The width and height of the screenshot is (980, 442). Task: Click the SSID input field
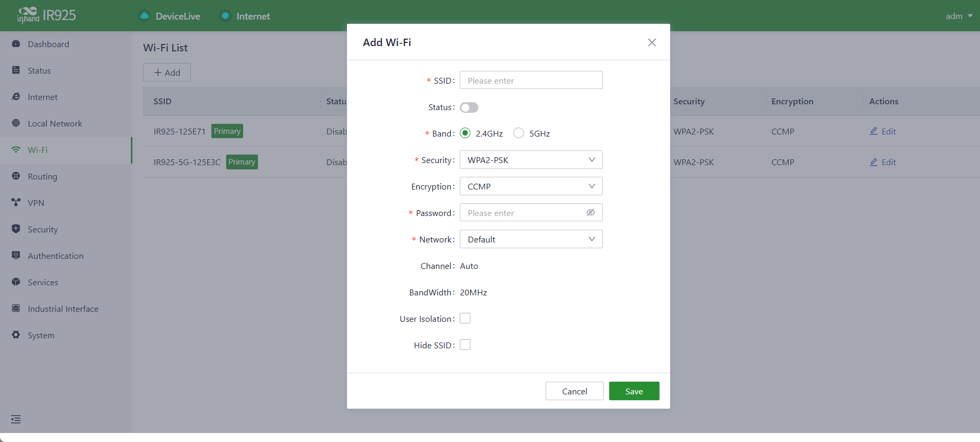[531, 80]
